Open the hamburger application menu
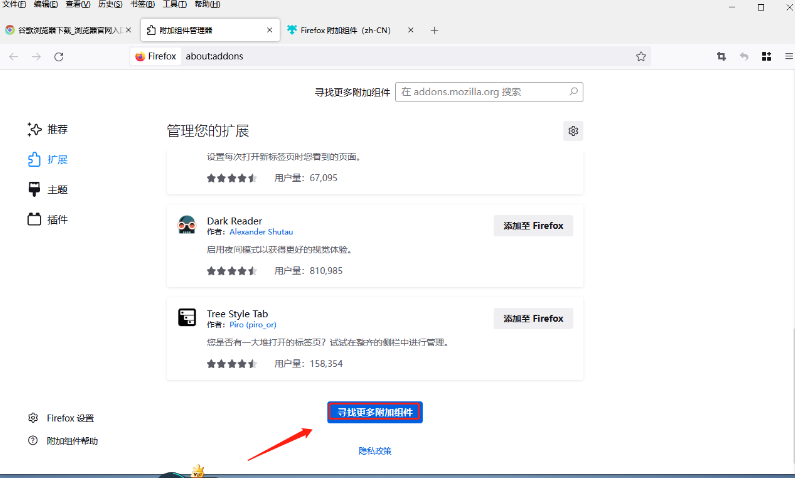The width and height of the screenshot is (795, 478). pos(789,56)
